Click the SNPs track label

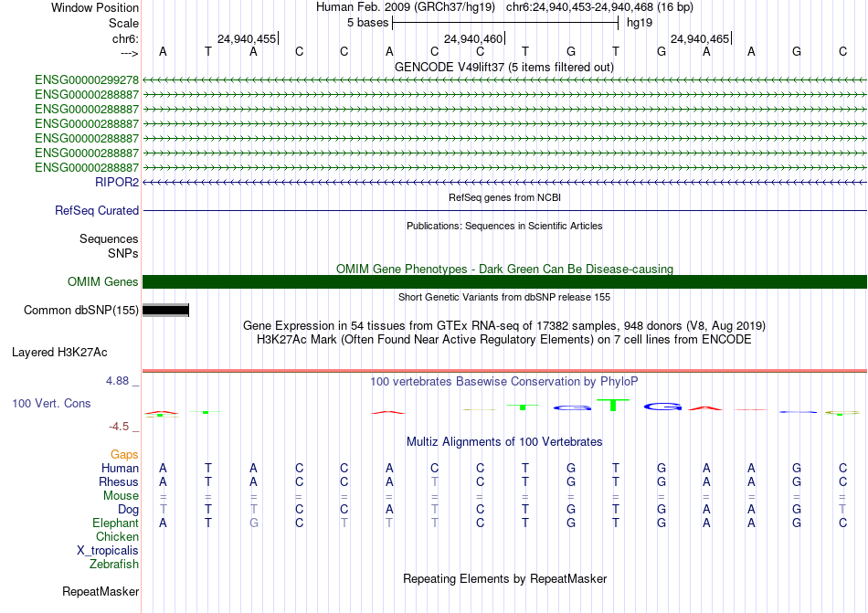pyautogui.click(x=123, y=253)
